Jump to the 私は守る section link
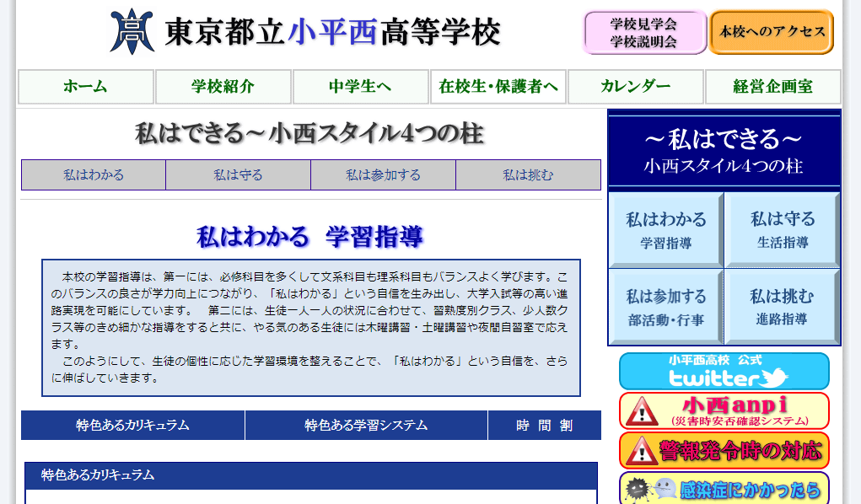The image size is (861, 504). pyautogui.click(x=238, y=175)
